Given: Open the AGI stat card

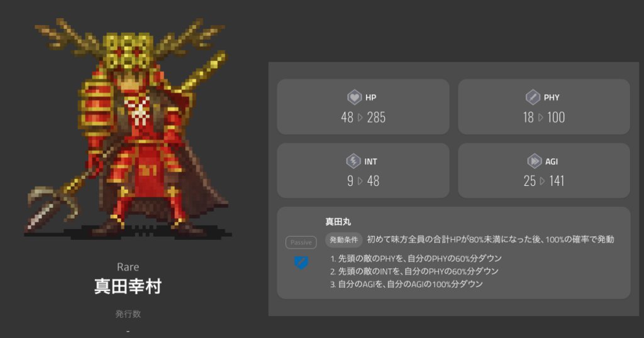Looking at the screenshot, I should click(544, 171).
